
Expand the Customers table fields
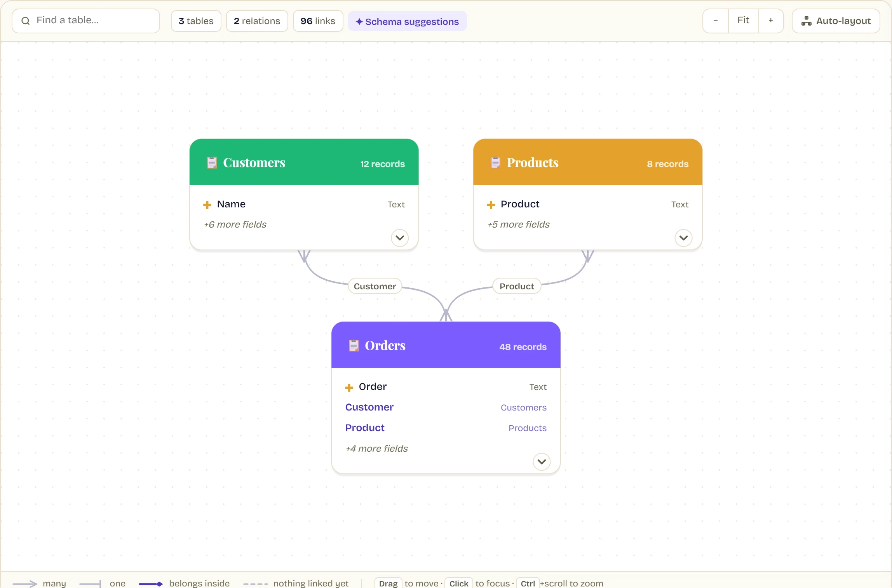click(400, 238)
